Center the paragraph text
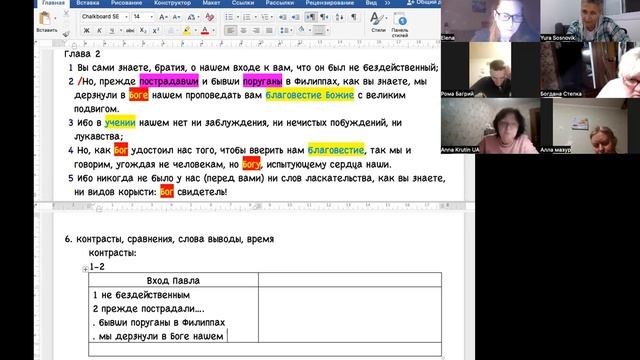The image size is (640, 360). [244, 31]
